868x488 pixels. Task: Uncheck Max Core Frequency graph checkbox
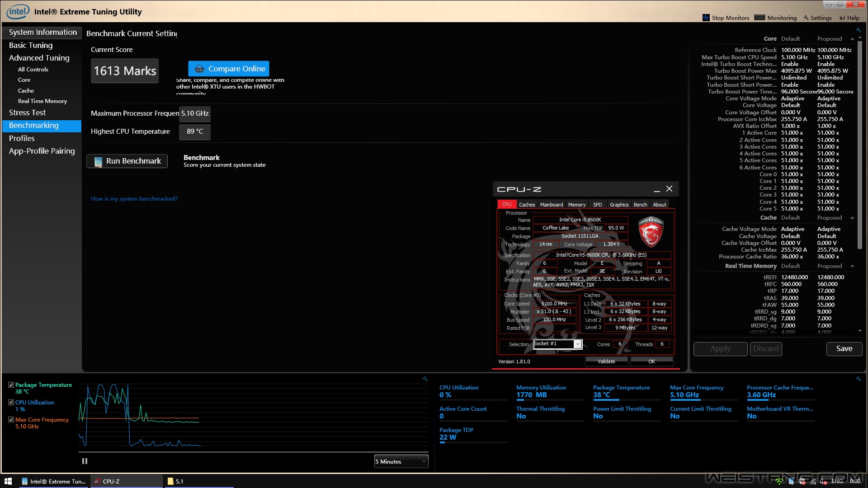[x=11, y=420]
